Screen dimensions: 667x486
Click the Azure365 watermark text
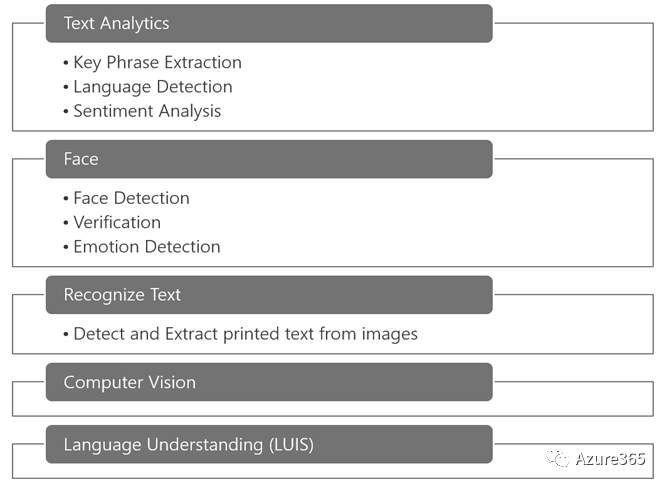click(x=612, y=459)
